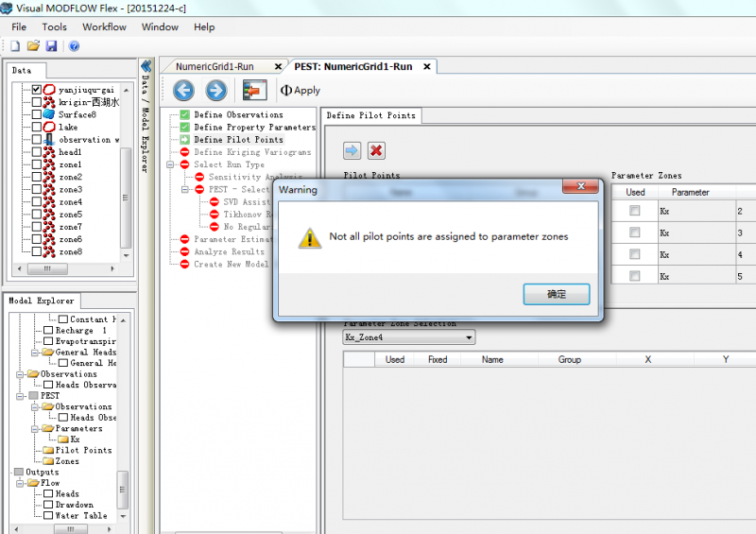Click the Zones folder icon in Model Explorer

(x=48, y=461)
